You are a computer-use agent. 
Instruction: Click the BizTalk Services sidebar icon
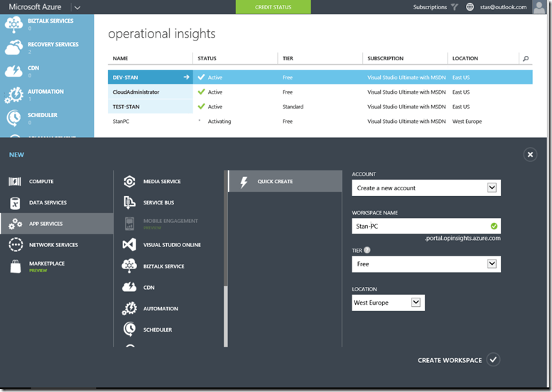coord(13,23)
